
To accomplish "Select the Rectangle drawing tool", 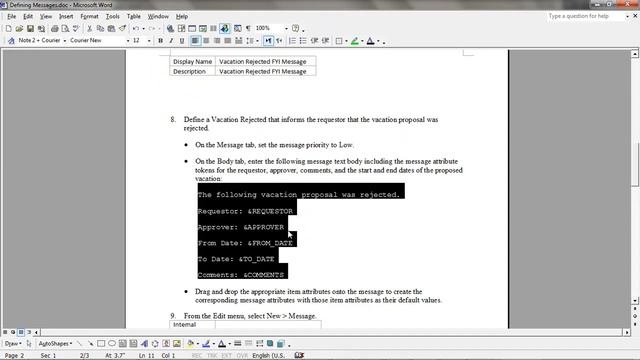I will click(x=101, y=344).
